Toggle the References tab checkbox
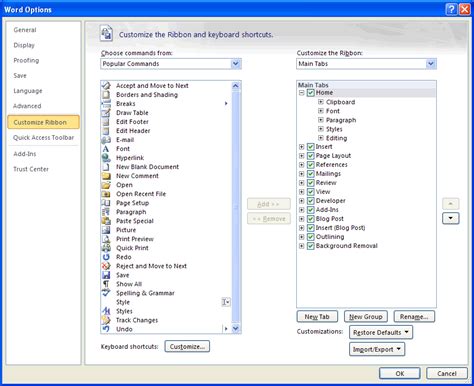Viewport: 474px width, 386px height. click(x=311, y=165)
